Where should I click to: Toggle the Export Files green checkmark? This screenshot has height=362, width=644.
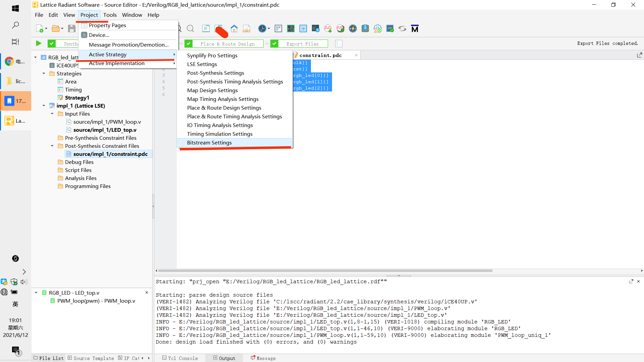point(274,44)
